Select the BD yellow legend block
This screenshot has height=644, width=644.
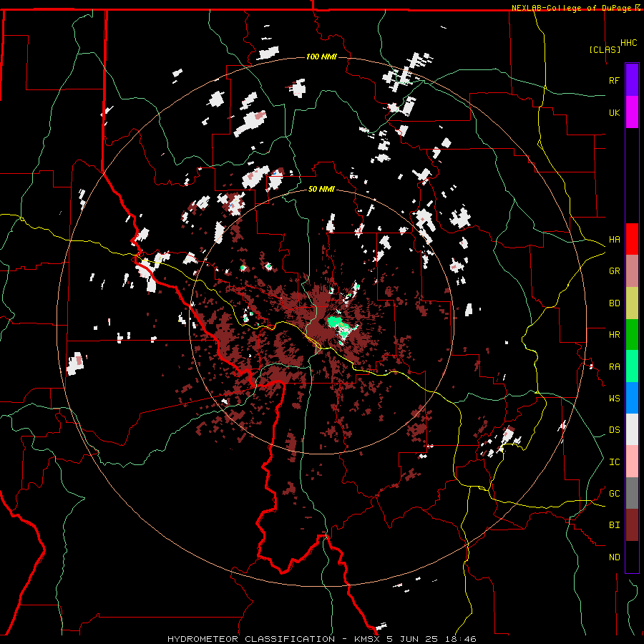pyautogui.click(x=632, y=303)
